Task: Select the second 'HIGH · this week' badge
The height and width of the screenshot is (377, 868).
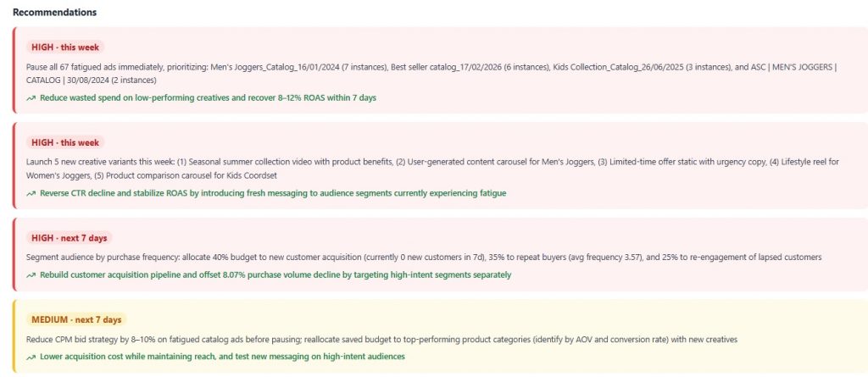Action: [65, 143]
